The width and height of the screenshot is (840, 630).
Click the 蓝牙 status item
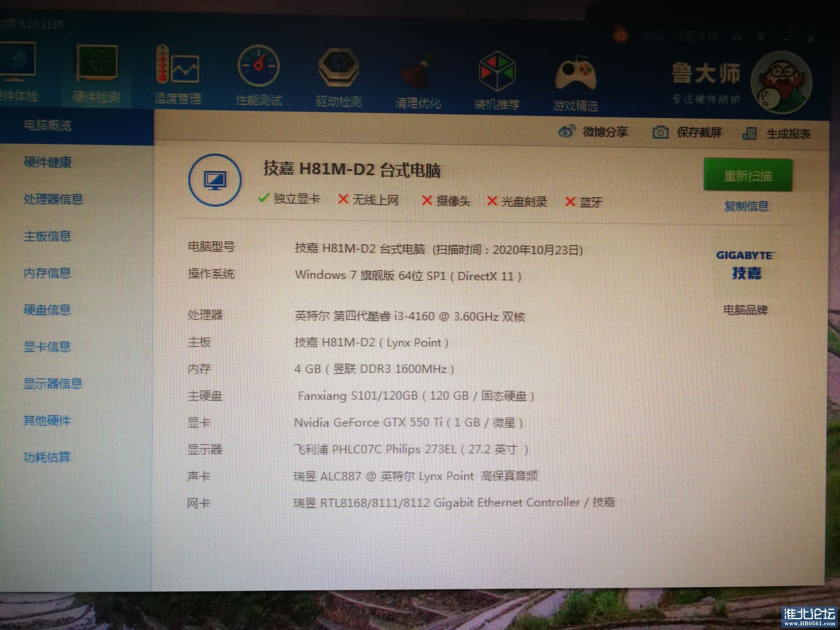584,202
